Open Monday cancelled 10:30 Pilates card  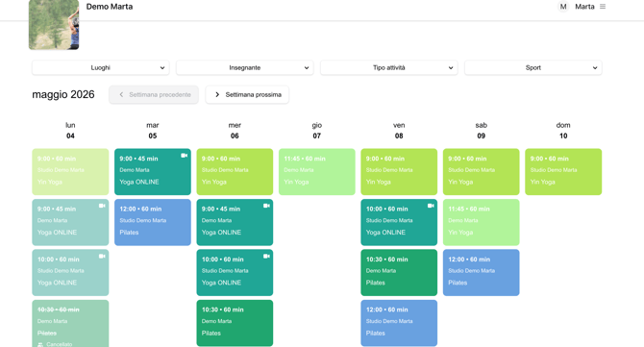tap(70, 324)
